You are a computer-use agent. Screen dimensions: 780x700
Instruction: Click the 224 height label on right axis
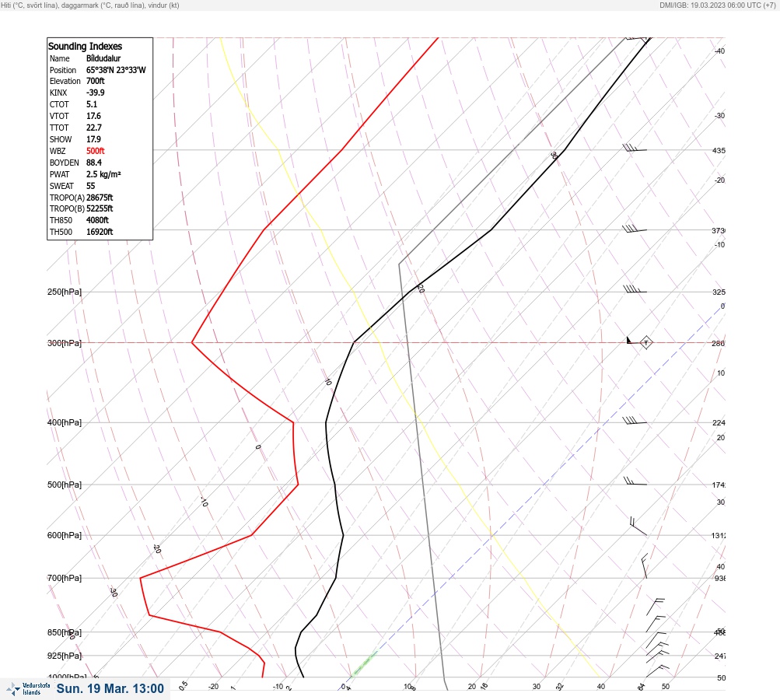719,423
